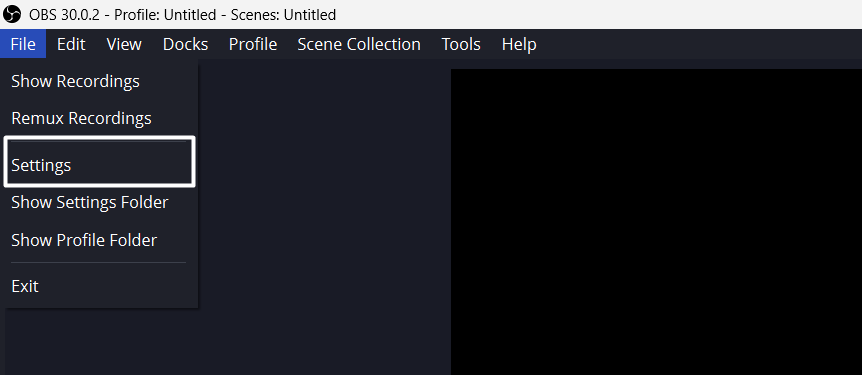Open the Edit menu
The image size is (862, 375).
(71, 44)
